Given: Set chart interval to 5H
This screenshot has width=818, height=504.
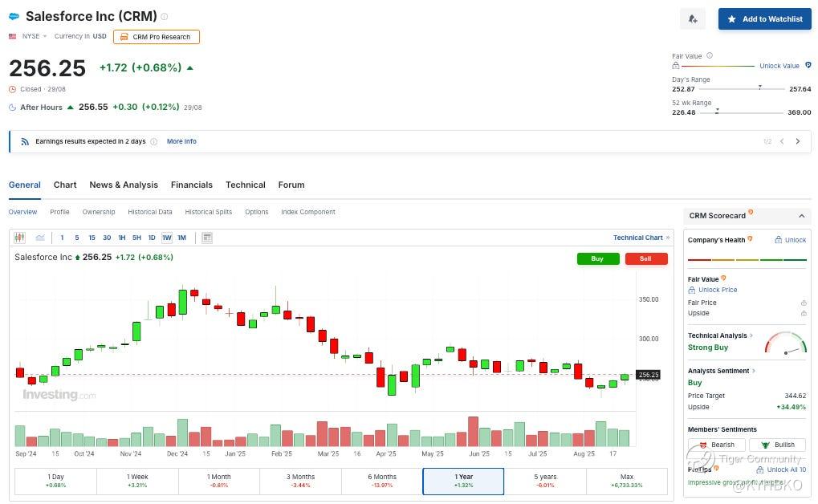Looking at the screenshot, I should [136, 238].
